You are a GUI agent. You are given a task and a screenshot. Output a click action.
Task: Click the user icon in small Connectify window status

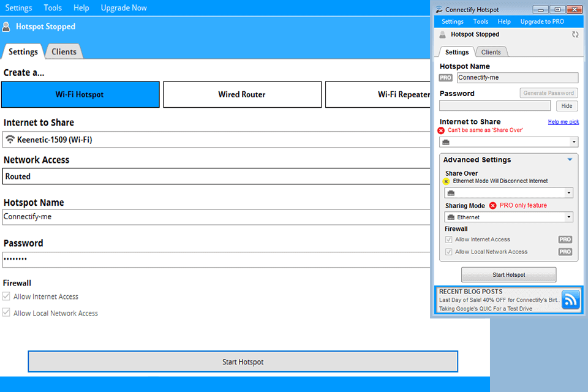click(442, 34)
